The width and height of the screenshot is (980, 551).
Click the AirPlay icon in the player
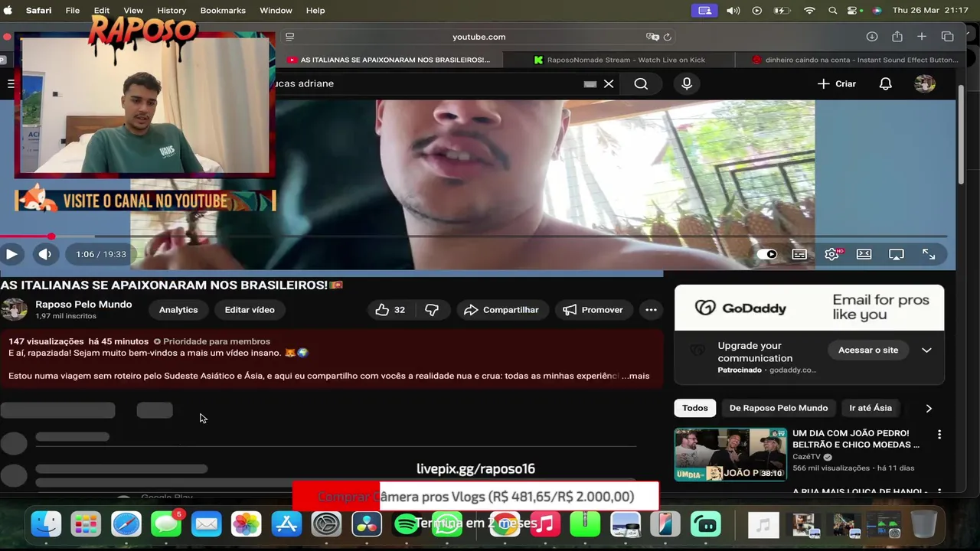897,254
